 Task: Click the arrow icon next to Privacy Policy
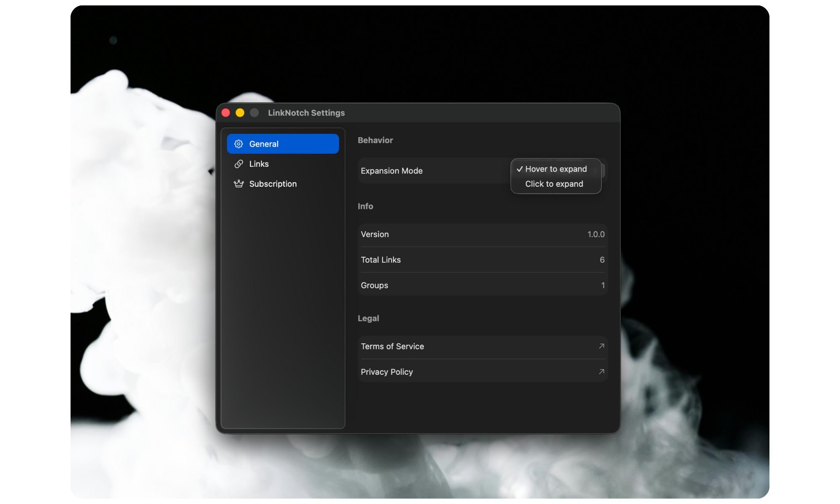click(601, 372)
